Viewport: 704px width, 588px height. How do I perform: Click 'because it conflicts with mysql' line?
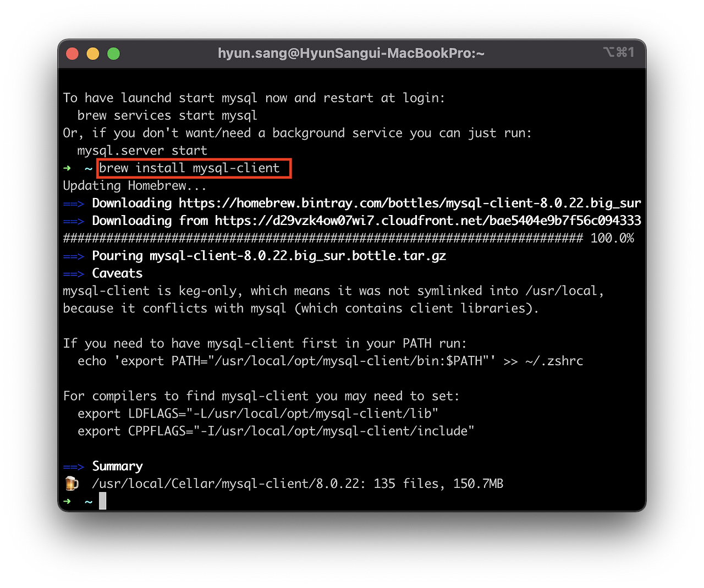(301, 309)
